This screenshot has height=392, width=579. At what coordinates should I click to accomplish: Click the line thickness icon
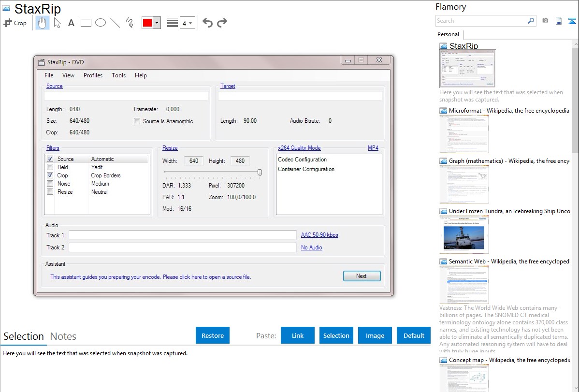pos(173,23)
